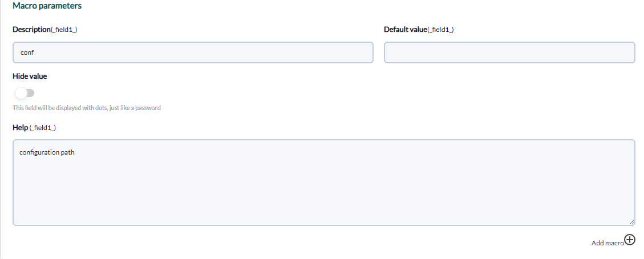Click "(_field1_)" suffix beside Description
The height and width of the screenshot is (259, 644).
click(x=64, y=30)
